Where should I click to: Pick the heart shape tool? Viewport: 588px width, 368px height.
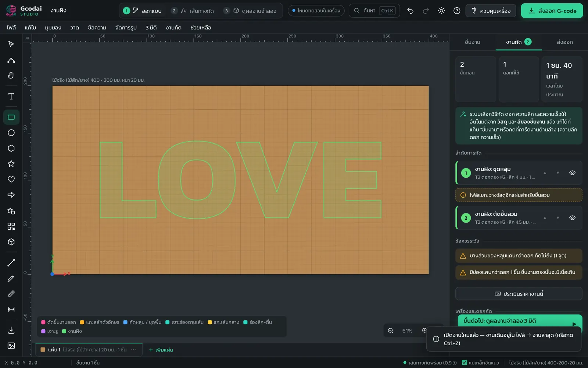point(11,179)
